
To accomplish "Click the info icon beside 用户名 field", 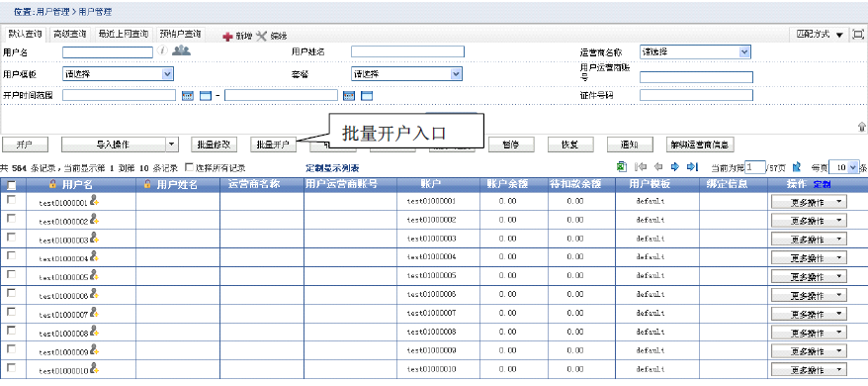I will (x=163, y=50).
